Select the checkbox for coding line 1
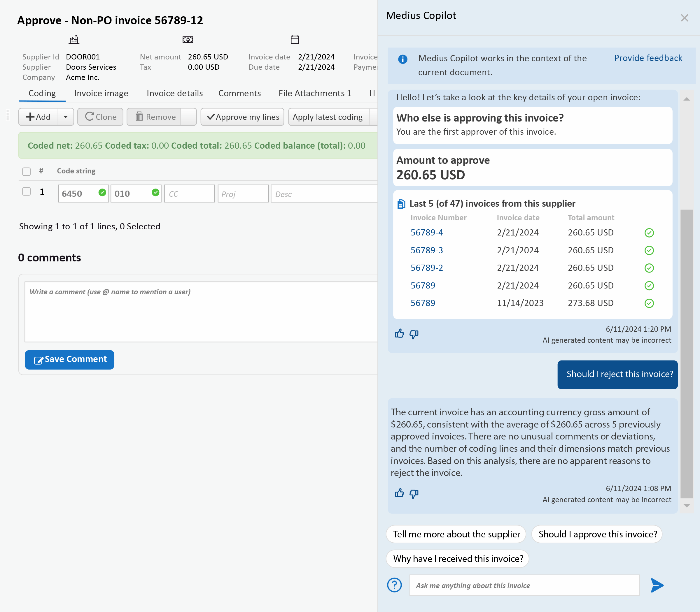The image size is (700, 612). [26, 191]
